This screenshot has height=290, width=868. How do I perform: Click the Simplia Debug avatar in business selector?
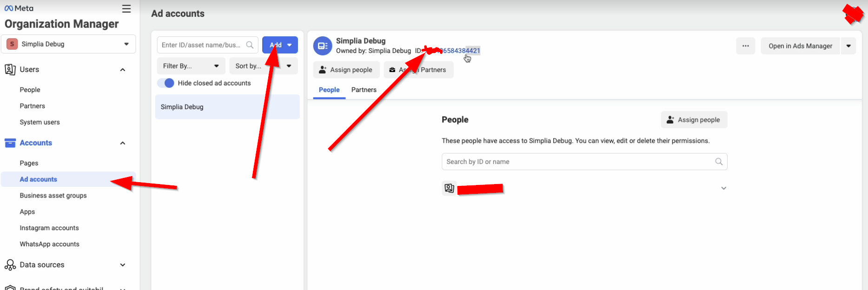tap(12, 44)
